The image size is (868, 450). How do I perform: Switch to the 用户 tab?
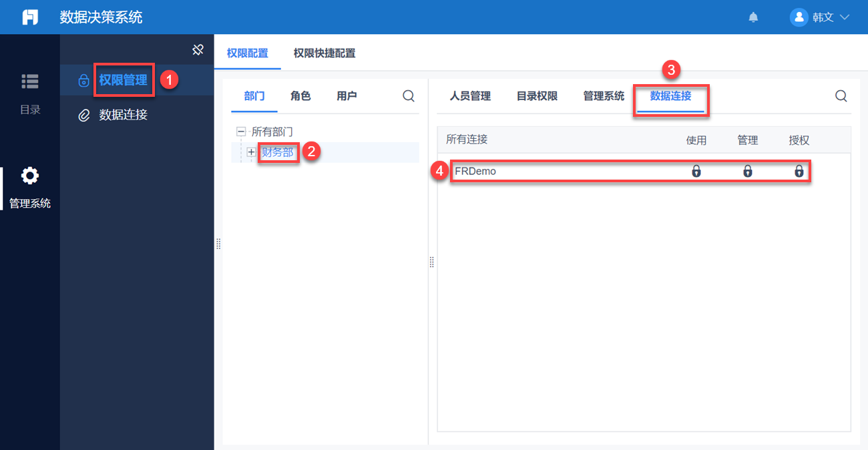[347, 96]
